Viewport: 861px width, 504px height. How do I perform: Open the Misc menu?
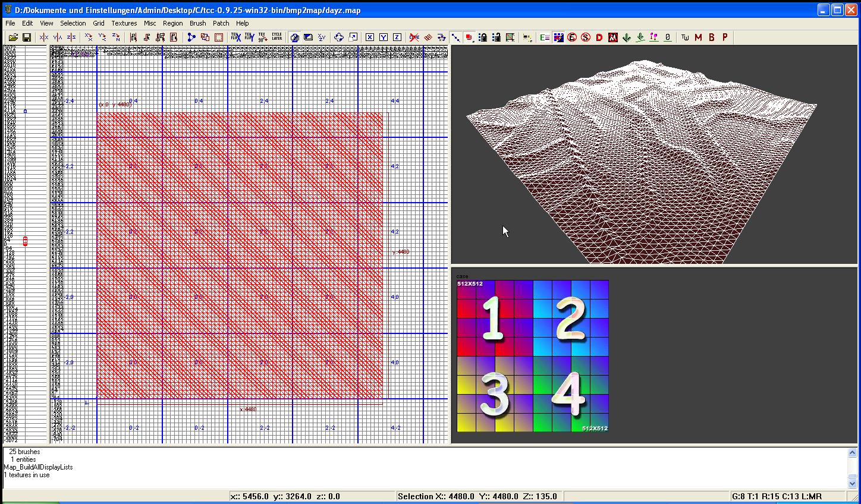(x=150, y=23)
